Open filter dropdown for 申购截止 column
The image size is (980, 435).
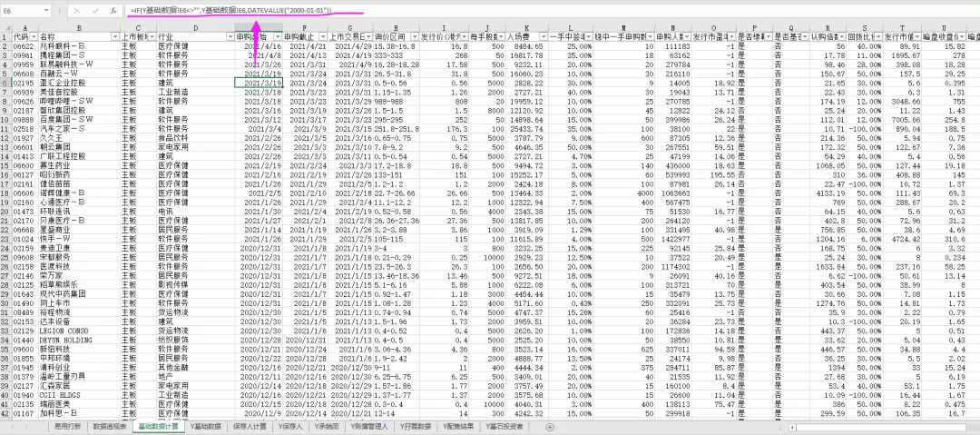(322, 37)
